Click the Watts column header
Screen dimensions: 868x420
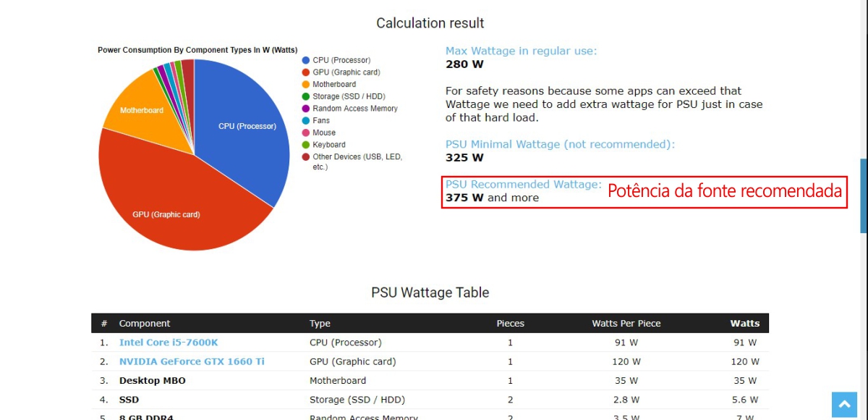(x=744, y=323)
